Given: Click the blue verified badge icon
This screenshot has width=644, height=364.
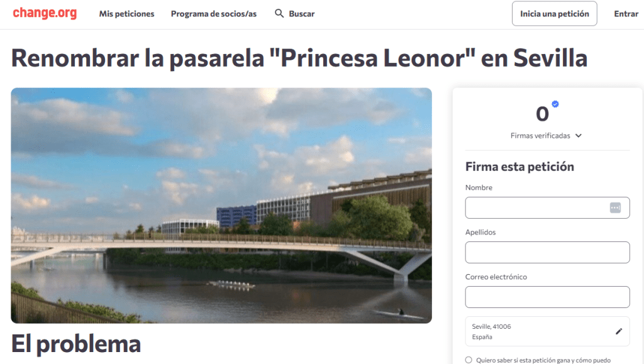Looking at the screenshot, I should tap(555, 104).
